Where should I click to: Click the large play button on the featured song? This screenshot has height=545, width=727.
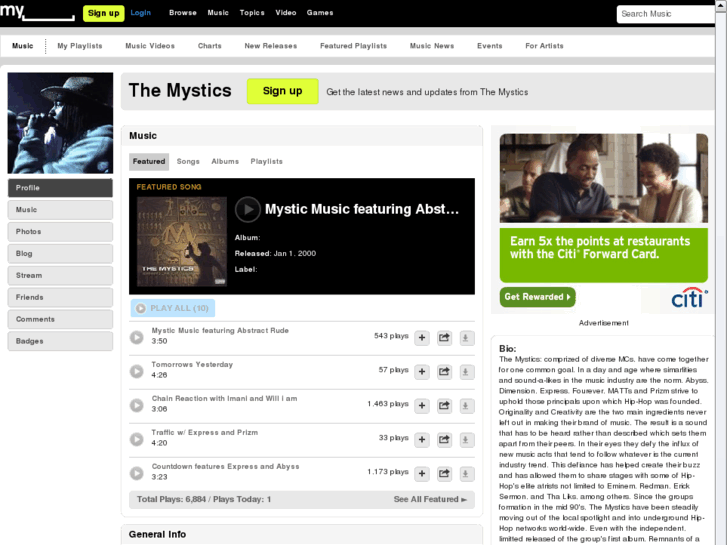pos(248,209)
